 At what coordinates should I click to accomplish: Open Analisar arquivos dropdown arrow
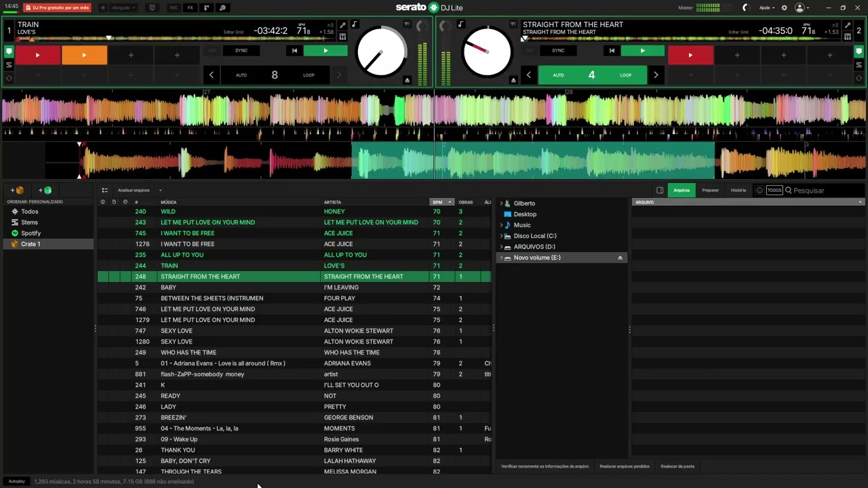tap(161, 190)
